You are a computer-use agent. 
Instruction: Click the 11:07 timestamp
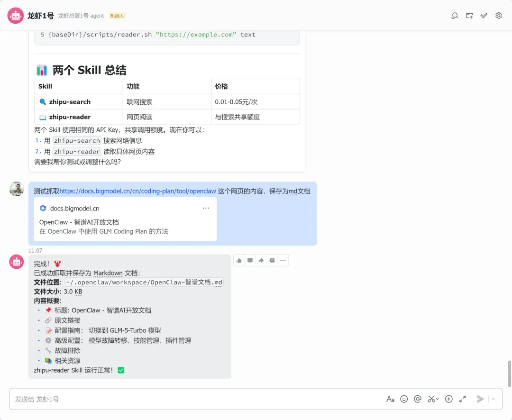(35, 250)
